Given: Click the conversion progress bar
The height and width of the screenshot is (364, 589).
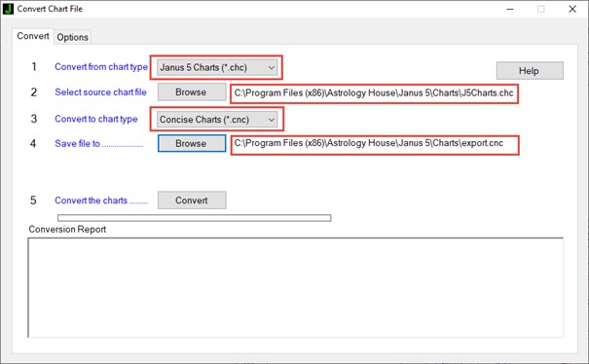Looking at the screenshot, I should [x=194, y=218].
